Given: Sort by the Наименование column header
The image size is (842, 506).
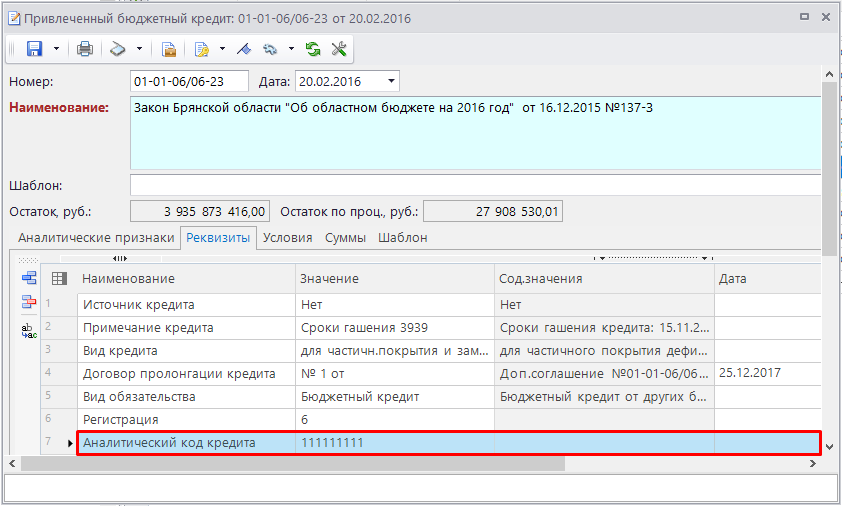Looking at the screenshot, I should 186,279.
